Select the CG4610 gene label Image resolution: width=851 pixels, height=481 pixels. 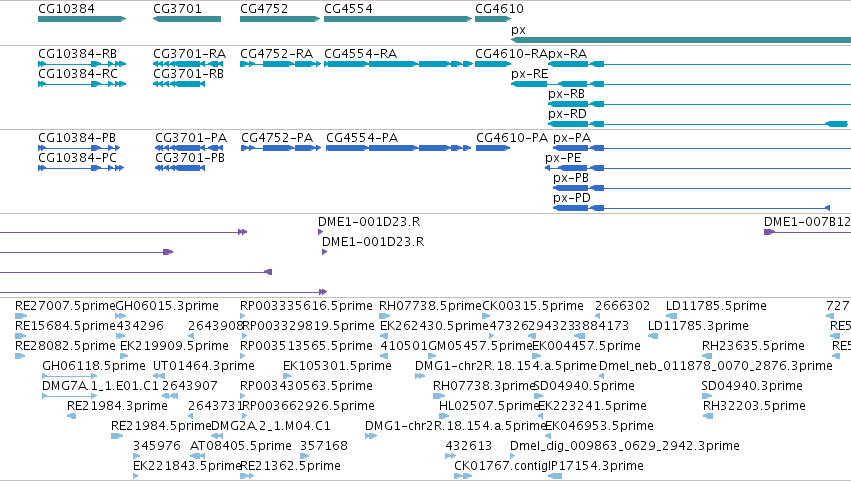[x=499, y=9]
